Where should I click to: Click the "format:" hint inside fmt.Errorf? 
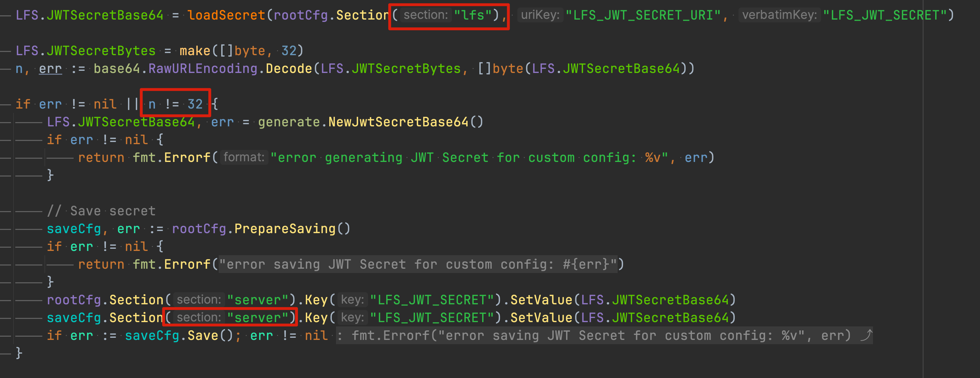(x=244, y=158)
